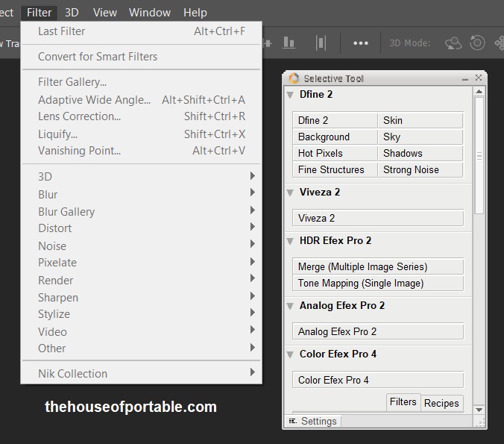Select Convert for Smart Filters
Image resolution: width=504 pixels, height=444 pixels.
(142, 57)
